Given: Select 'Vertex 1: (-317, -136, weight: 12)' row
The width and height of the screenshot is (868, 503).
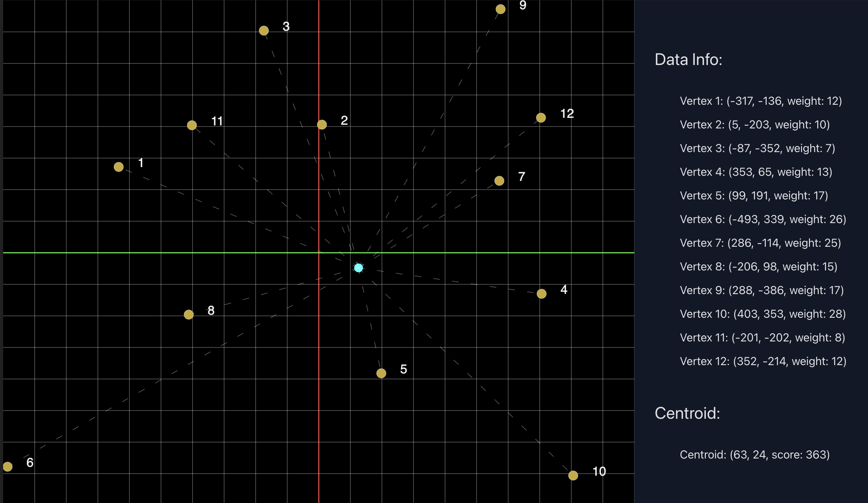Looking at the screenshot, I should 761,101.
